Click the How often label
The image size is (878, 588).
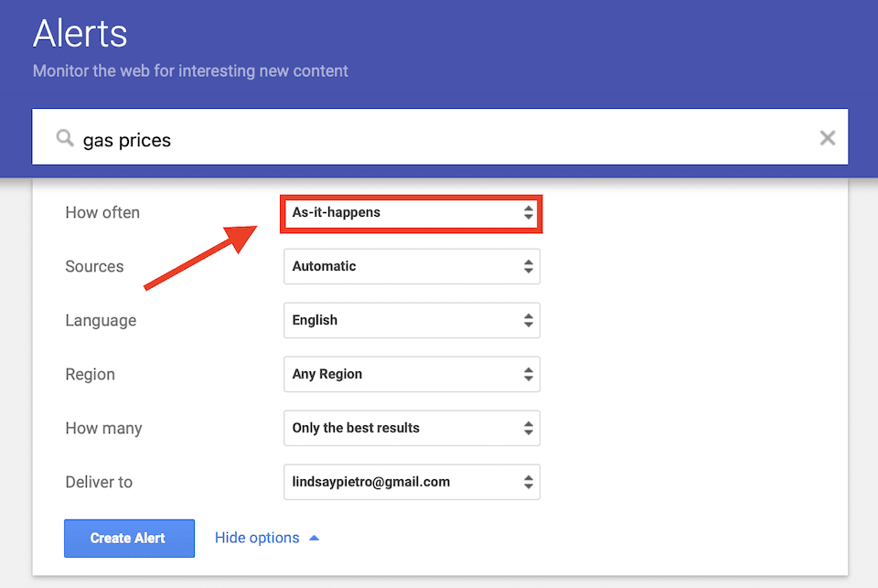[102, 213]
